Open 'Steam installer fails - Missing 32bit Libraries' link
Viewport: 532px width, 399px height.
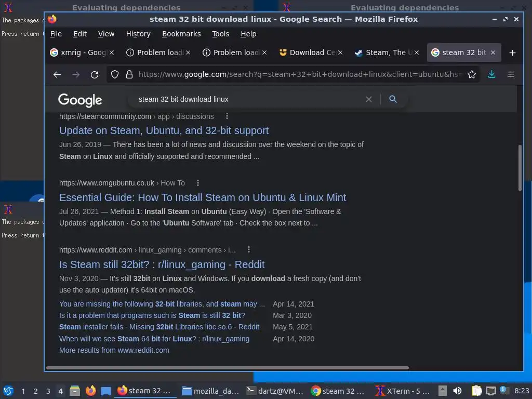point(159,327)
